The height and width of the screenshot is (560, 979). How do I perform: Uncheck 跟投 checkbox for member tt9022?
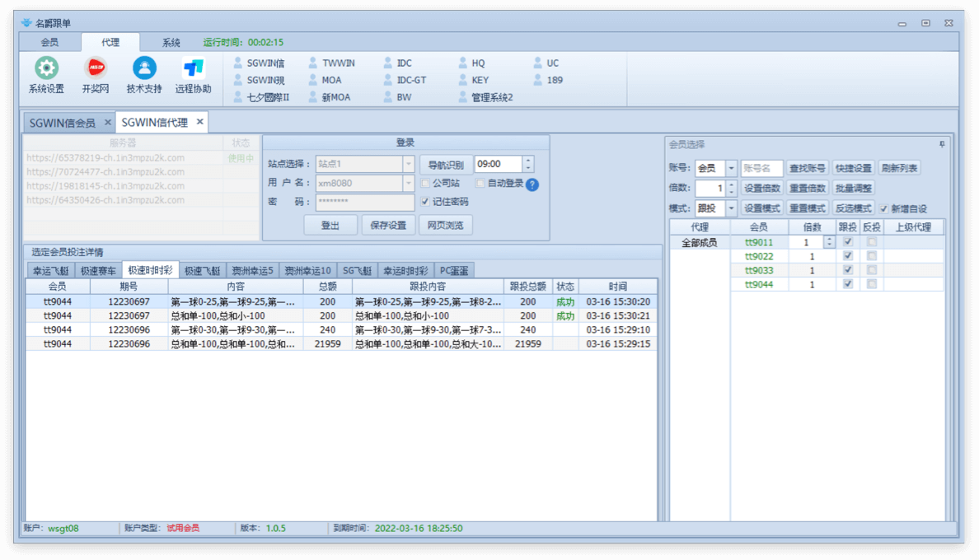click(x=848, y=256)
